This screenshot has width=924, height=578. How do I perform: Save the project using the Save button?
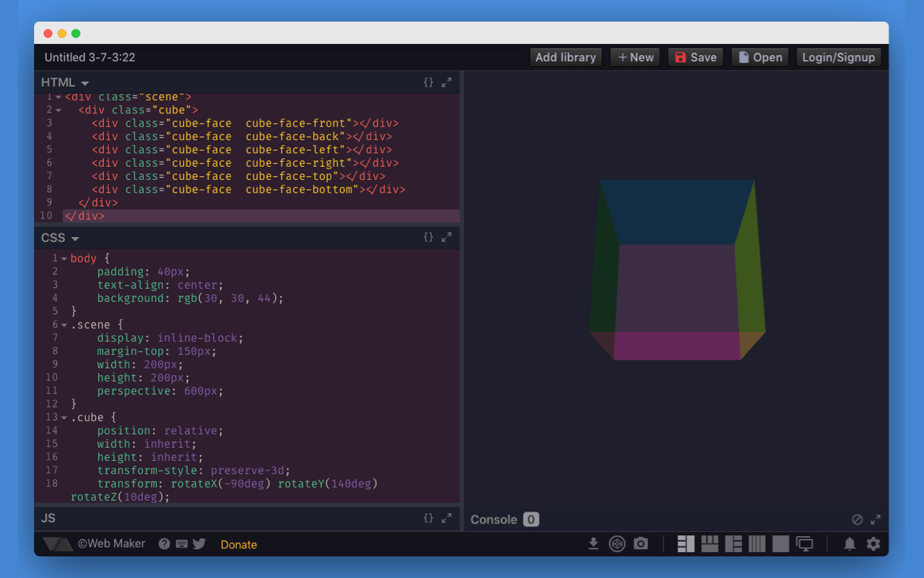(x=694, y=57)
